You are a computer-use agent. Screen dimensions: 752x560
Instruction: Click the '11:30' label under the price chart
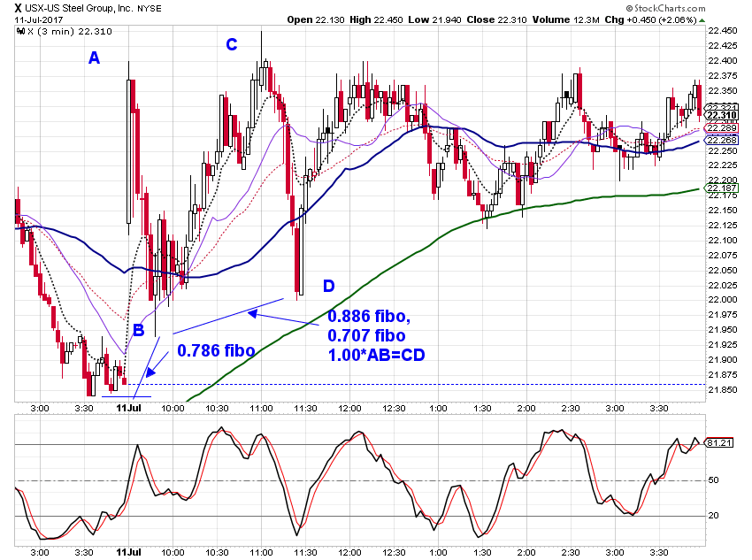click(x=305, y=409)
